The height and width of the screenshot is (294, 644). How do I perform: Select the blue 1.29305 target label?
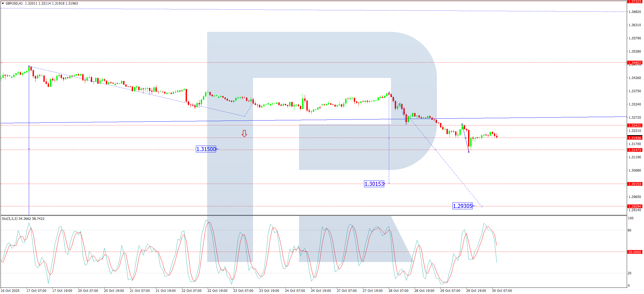point(462,206)
